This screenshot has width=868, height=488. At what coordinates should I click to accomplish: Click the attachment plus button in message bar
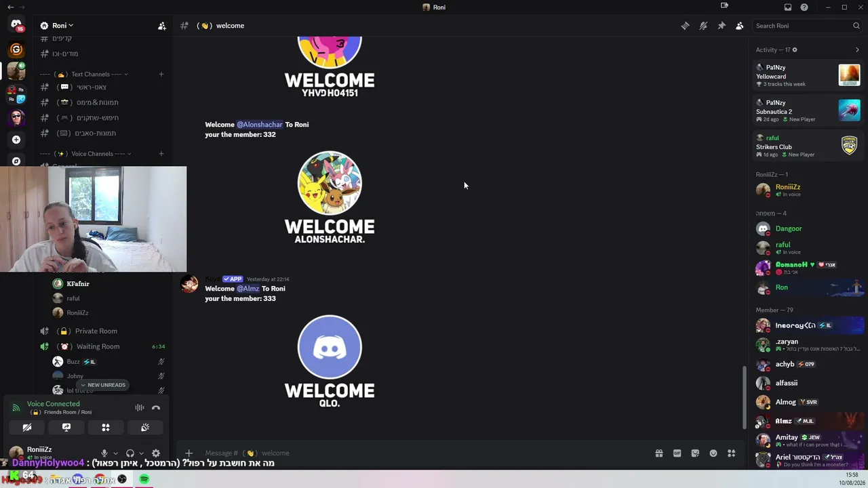pos(189,453)
